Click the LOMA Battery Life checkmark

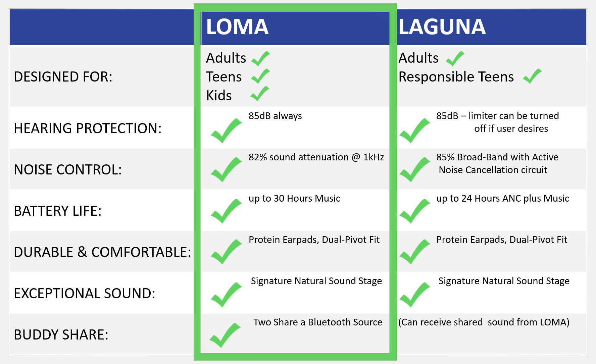(227, 211)
